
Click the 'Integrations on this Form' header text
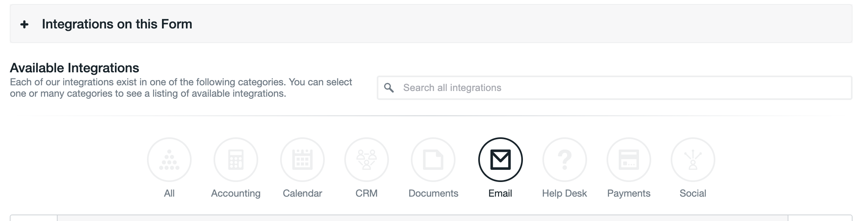click(x=117, y=24)
